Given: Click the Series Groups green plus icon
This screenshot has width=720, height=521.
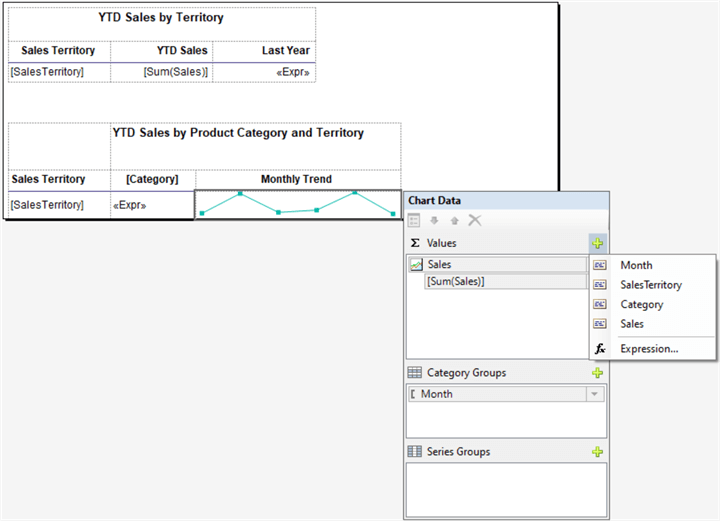Looking at the screenshot, I should tap(597, 452).
